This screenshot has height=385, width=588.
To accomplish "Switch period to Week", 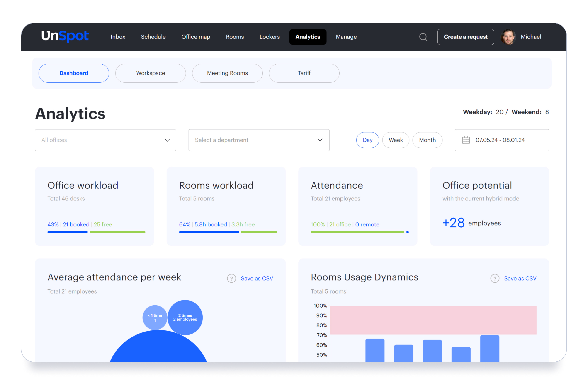I will click(396, 140).
